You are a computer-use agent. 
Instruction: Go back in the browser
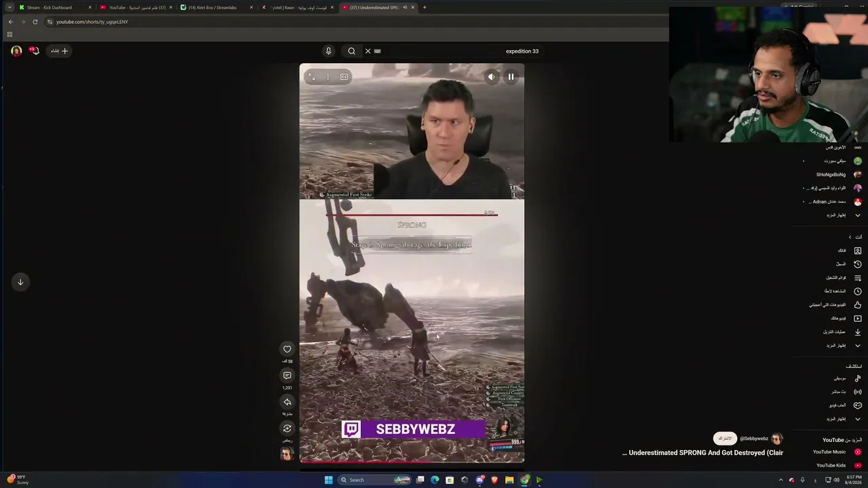click(10, 22)
